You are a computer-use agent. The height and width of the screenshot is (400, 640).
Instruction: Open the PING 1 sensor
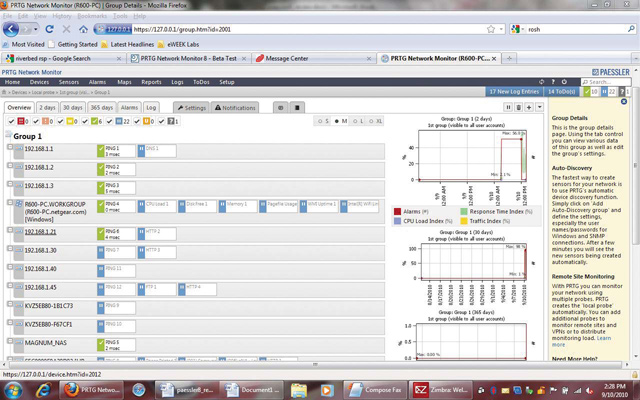[116, 151]
